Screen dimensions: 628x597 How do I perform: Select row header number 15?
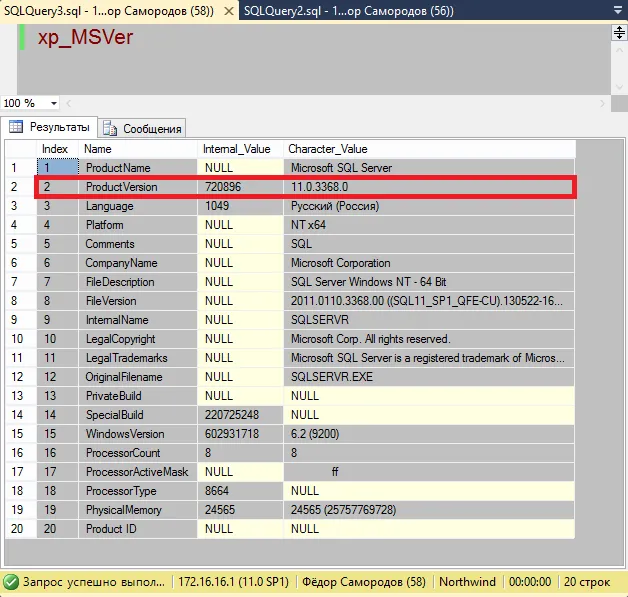coord(19,434)
